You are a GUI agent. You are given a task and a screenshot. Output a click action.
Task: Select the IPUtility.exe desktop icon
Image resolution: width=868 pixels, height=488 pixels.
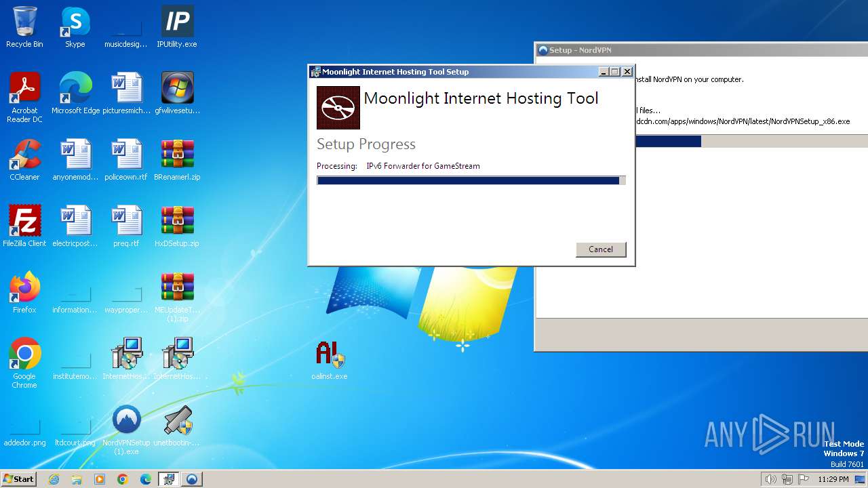coord(177,27)
